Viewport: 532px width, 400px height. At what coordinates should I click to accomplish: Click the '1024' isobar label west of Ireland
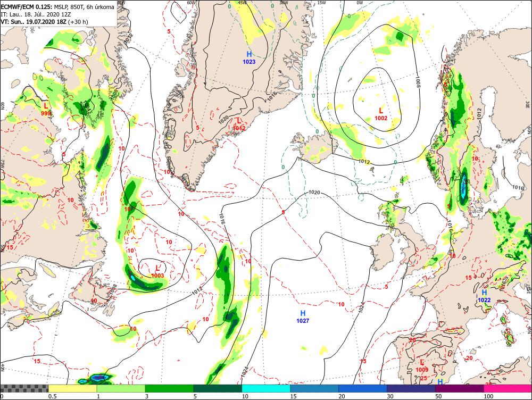point(361,307)
